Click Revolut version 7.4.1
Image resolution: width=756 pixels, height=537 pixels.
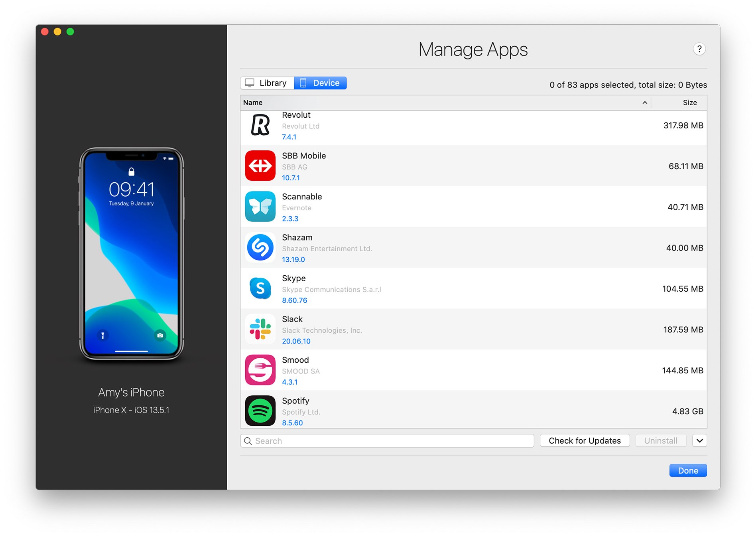[289, 137]
